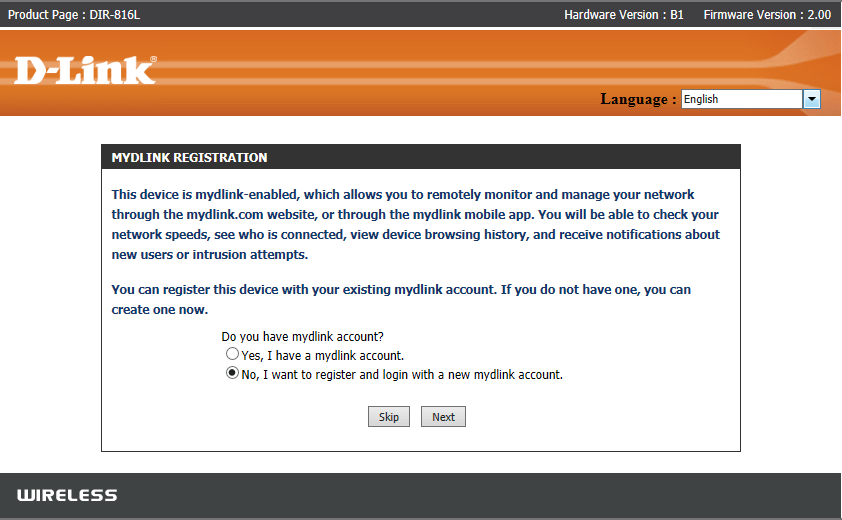
Task: Click the Next button
Action: (x=443, y=417)
